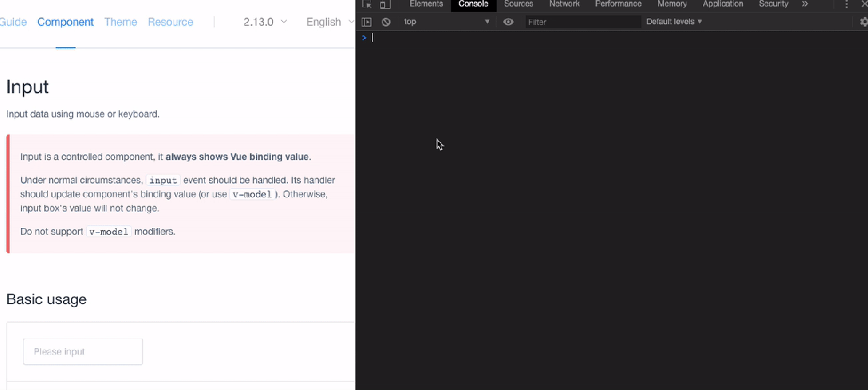The width and height of the screenshot is (868, 390).
Task: Click the 'Please input' text box
Action: tap(83, 352)
